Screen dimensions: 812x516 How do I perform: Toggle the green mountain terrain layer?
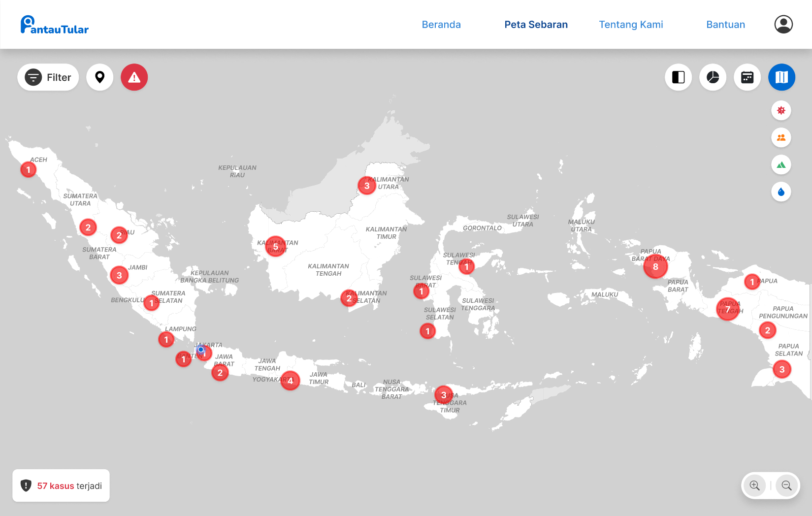781,165
